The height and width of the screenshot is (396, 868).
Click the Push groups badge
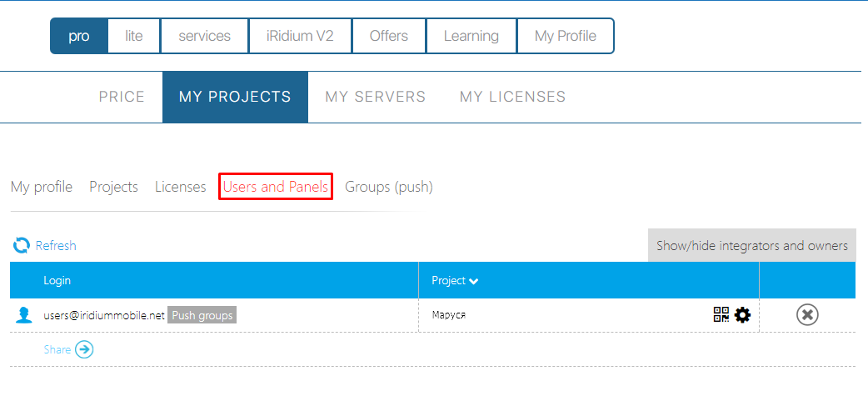202,316
